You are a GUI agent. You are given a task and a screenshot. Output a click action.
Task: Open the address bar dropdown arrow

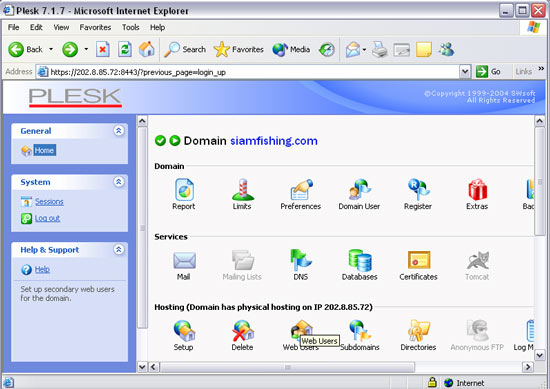click(465, 72)
